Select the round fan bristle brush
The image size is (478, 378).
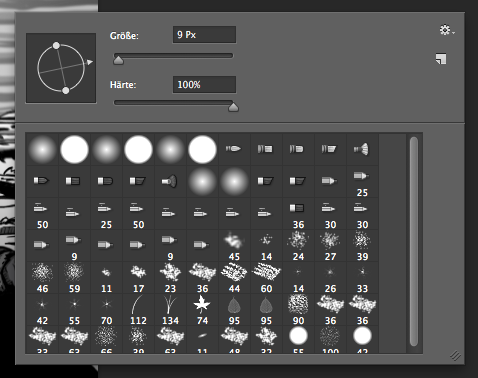coord(362,149)
